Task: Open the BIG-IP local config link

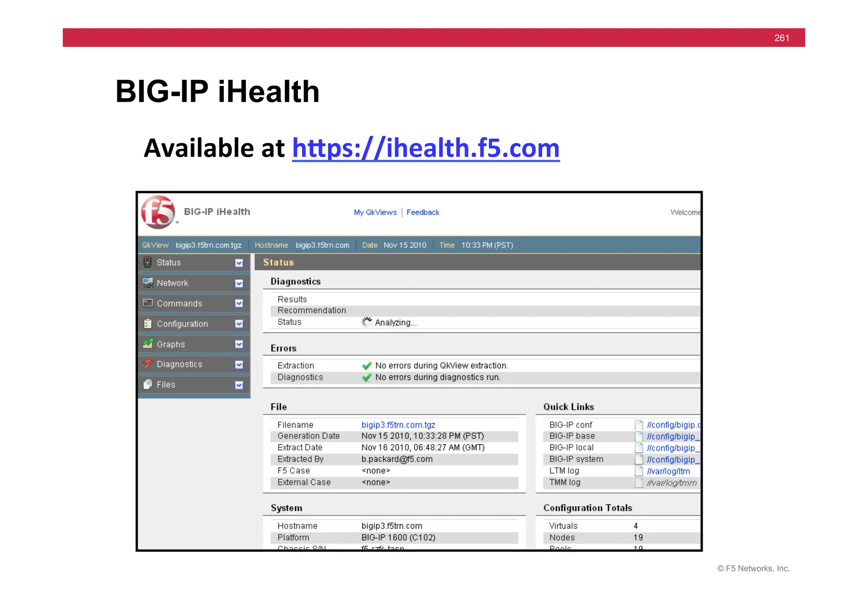Action: click(673, 448)
